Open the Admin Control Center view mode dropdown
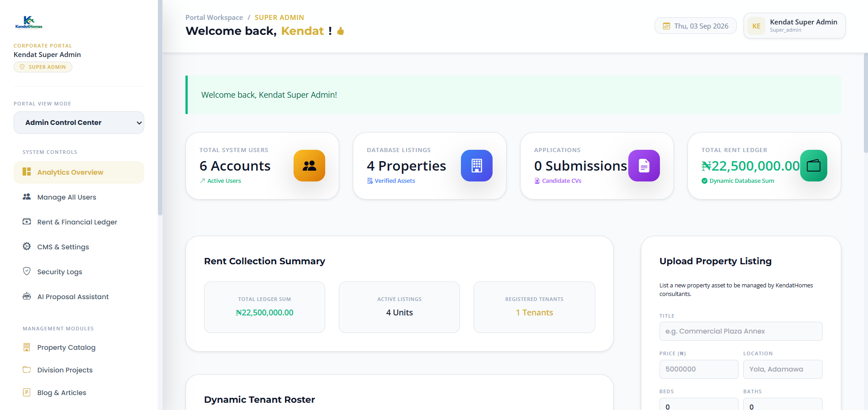 click(79, 123)
